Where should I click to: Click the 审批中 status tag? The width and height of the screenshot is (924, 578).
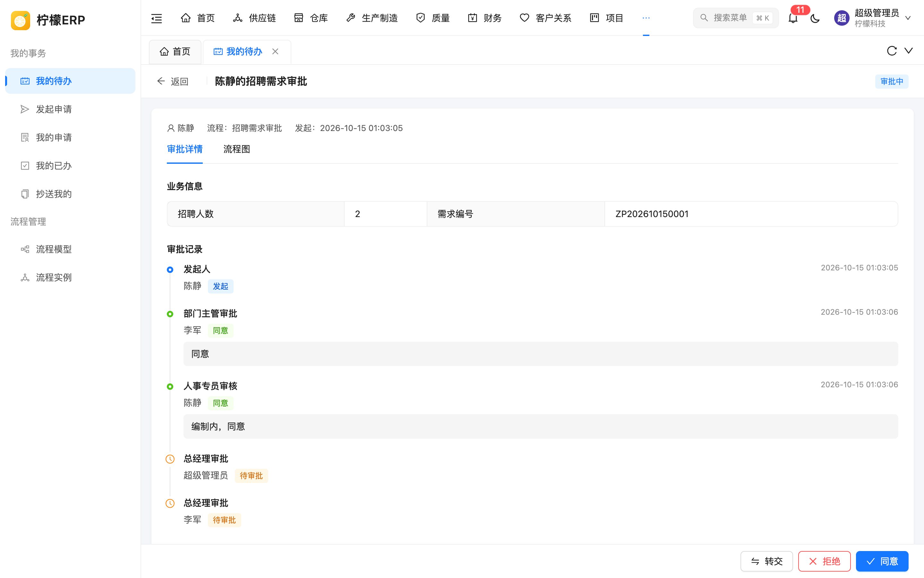tap(892, 82)
